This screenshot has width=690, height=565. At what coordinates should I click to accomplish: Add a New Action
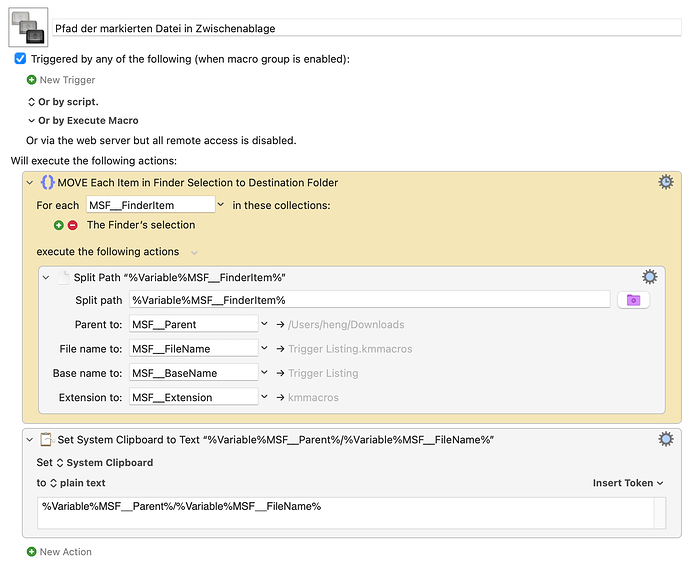66,552
